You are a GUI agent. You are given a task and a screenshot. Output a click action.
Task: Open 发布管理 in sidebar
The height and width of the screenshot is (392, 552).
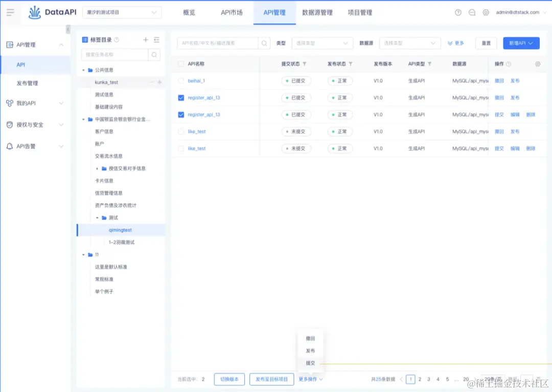[x=27, y=83]
